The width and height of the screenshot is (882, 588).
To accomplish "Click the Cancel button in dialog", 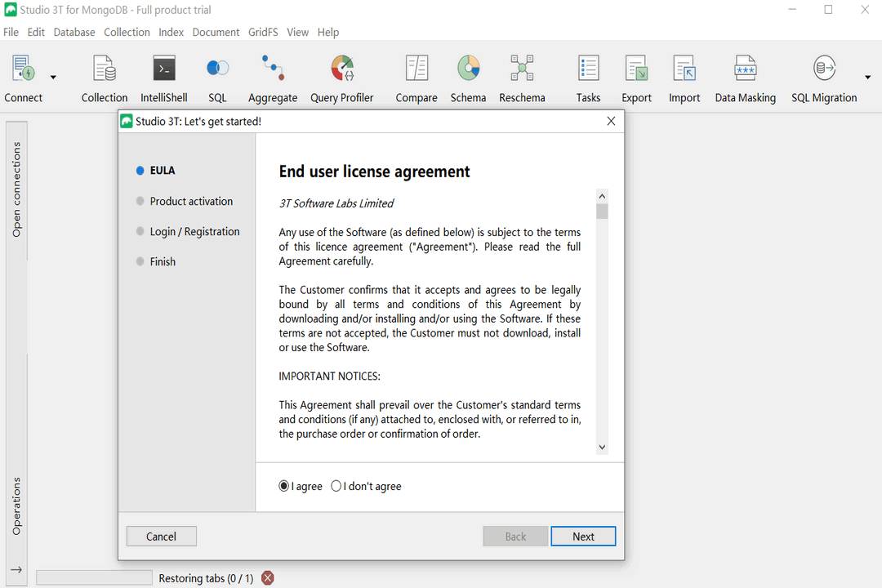I will pos(161,537).
